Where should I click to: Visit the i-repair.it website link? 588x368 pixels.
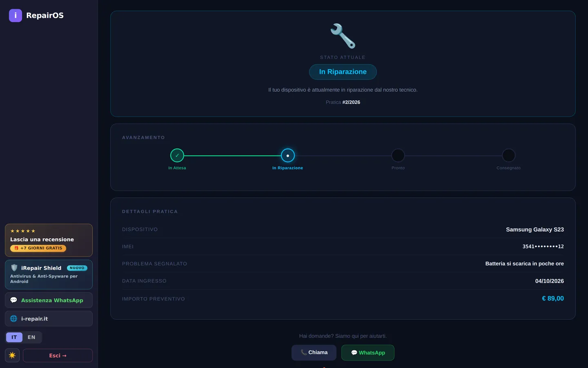point(49,319)
